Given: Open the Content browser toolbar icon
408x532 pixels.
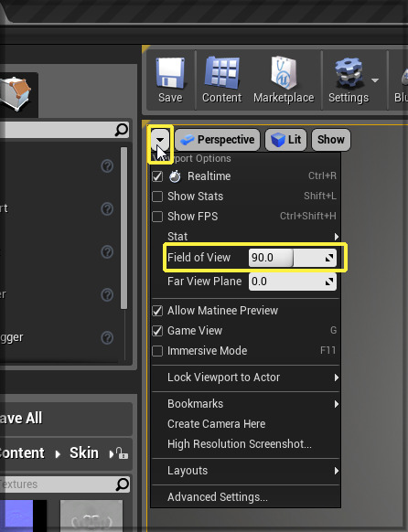Looking at the screenshot, I should click(x=222, y=80).
